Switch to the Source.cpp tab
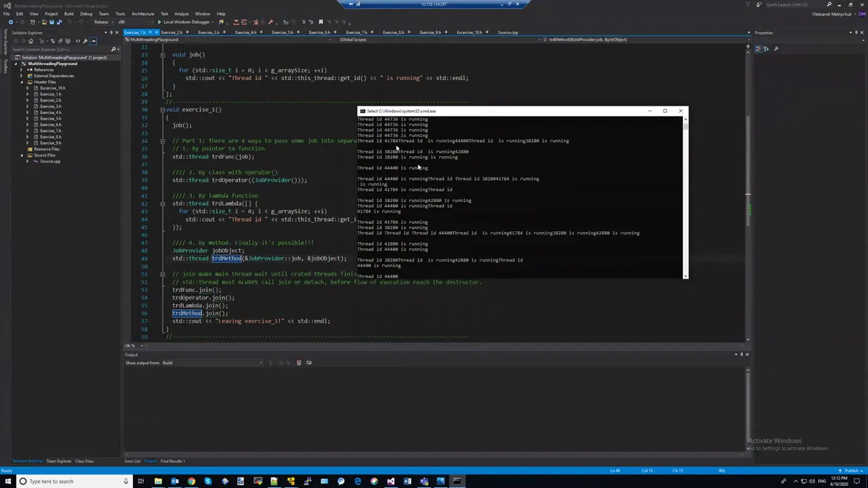The image size is (868, 488). tap(507, 33)
